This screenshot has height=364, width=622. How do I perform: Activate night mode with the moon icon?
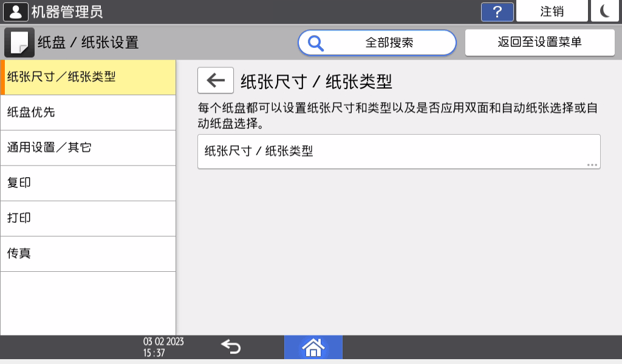[605, 11]
